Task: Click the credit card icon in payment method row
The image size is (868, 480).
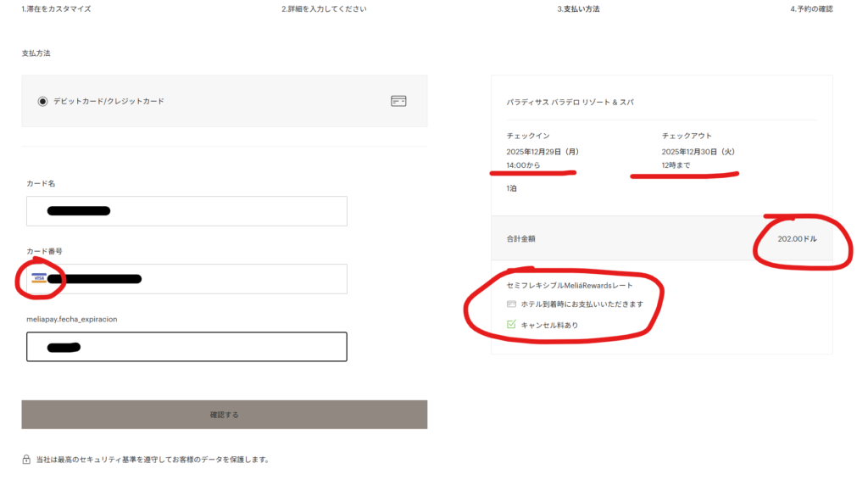Action: click(398, 101)
